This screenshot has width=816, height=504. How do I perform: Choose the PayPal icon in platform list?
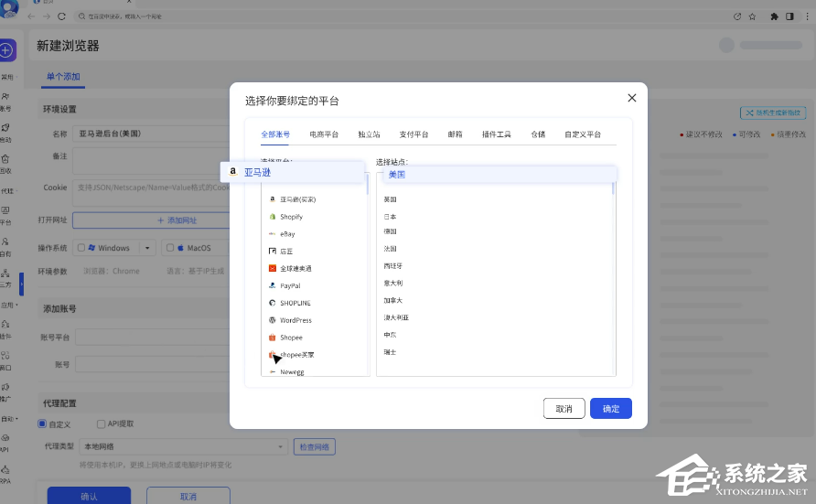(273, 285)
